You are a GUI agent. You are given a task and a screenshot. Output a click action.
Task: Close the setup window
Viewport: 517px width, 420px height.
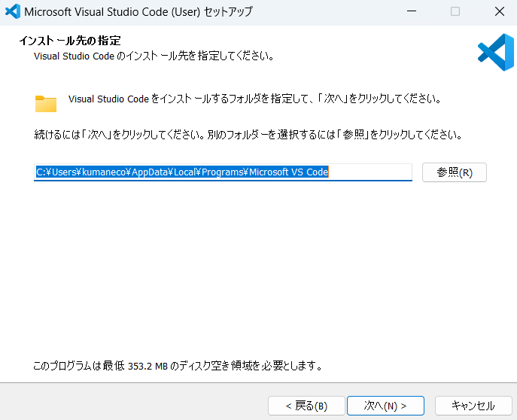[x=500, y=11]
